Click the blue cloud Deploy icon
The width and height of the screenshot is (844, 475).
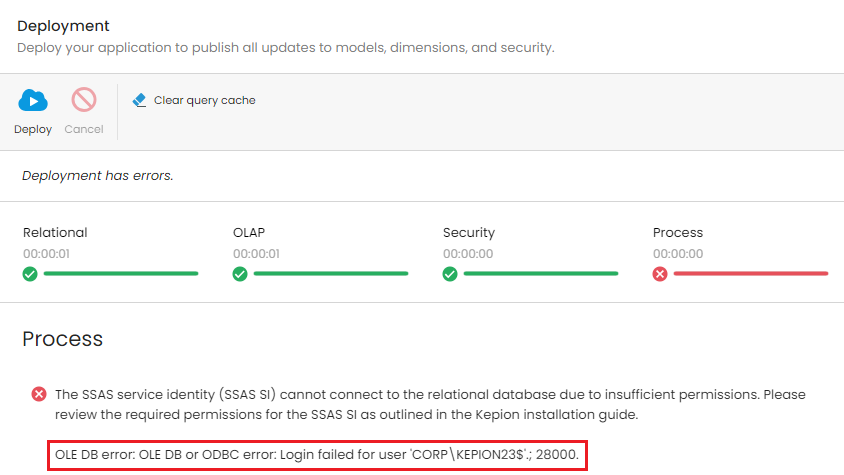click(33, 100)
